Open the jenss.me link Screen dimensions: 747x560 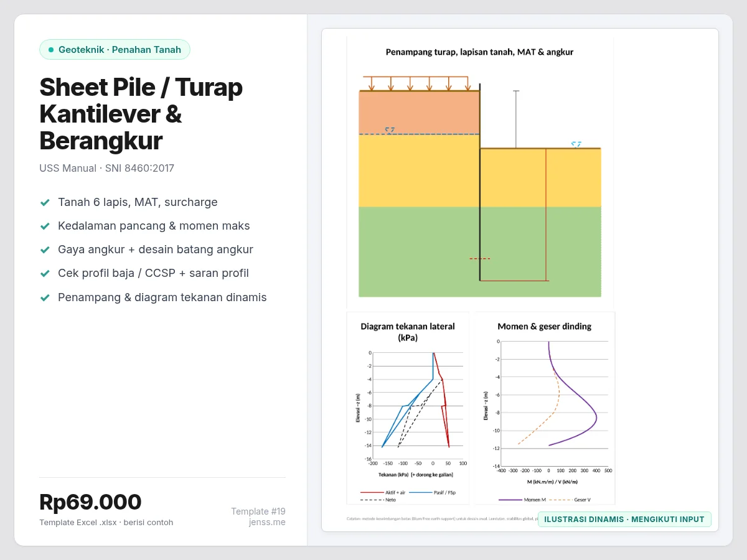point(267,522)
